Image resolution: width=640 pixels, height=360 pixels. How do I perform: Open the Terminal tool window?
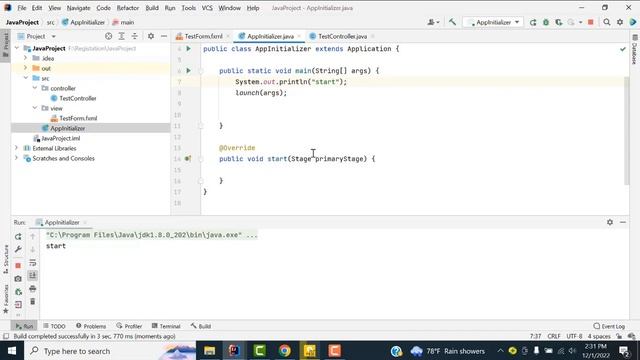click(166, 326)
